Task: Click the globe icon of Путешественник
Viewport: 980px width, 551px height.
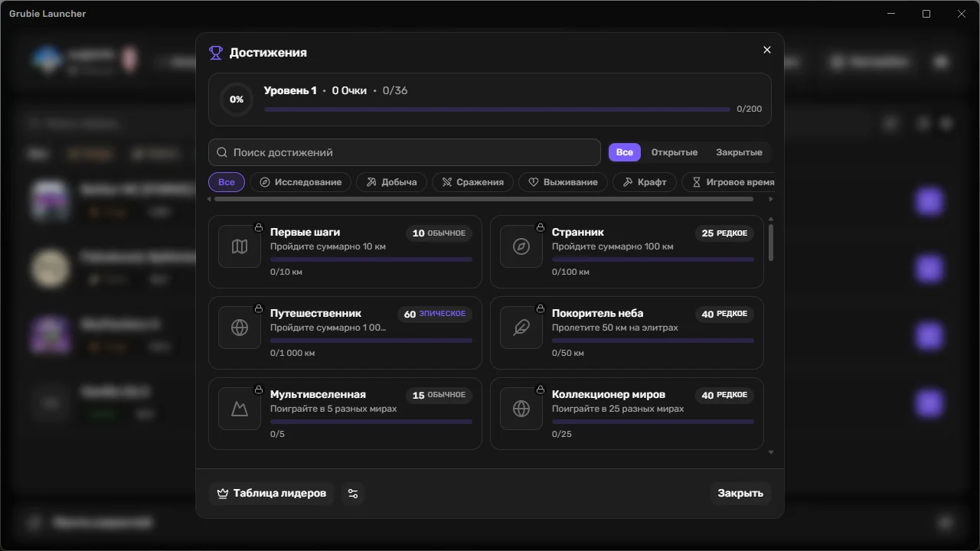Action: [240, 328]
